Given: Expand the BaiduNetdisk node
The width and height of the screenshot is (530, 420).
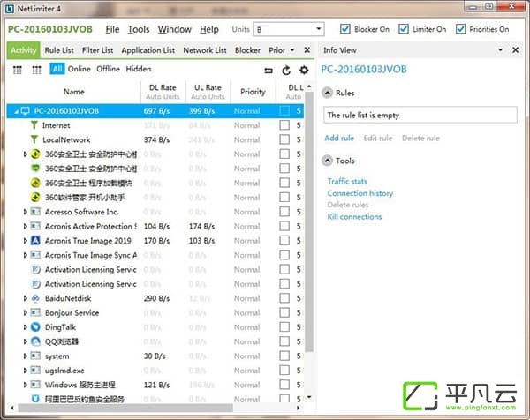Looking at the screenshot, I should pyautogui.click(x=25, y=298).
